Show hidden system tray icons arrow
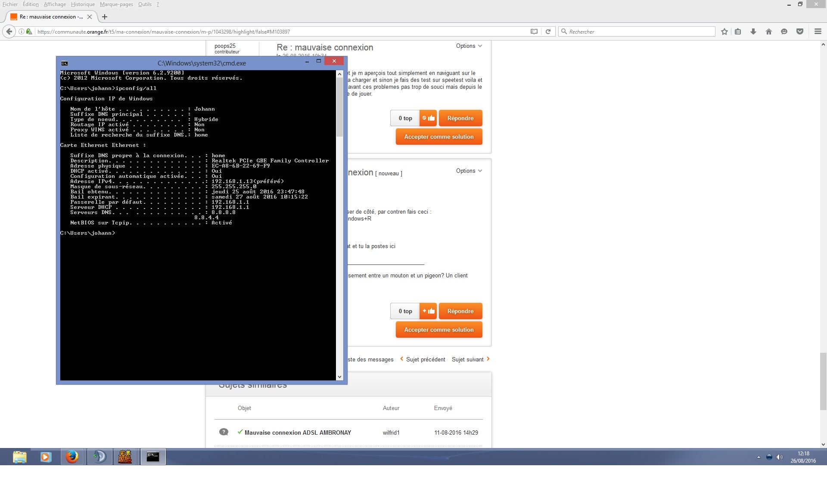The image size is (827, 504). pos(758,457)
